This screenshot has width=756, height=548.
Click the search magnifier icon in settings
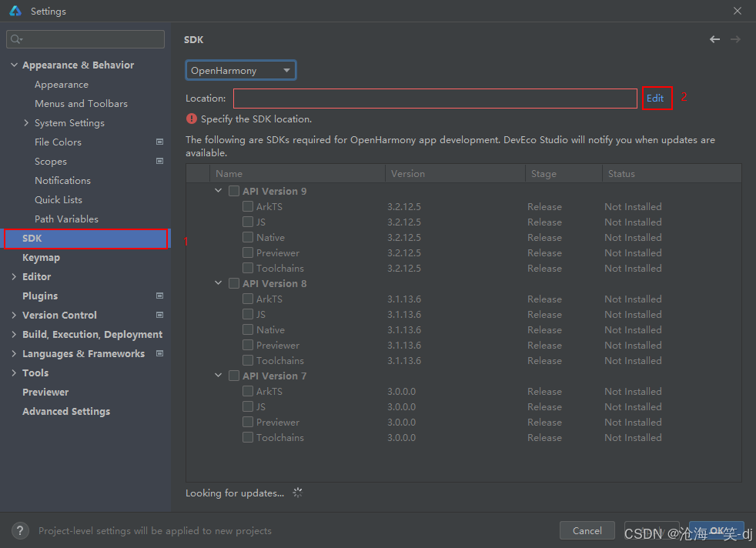coord(16,39)
